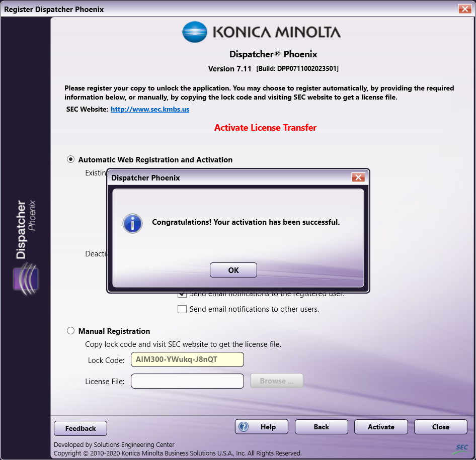This screenshot has width=476, height=460.
Task: Click the copyright notice text
Action: click(x=178, y=453)
